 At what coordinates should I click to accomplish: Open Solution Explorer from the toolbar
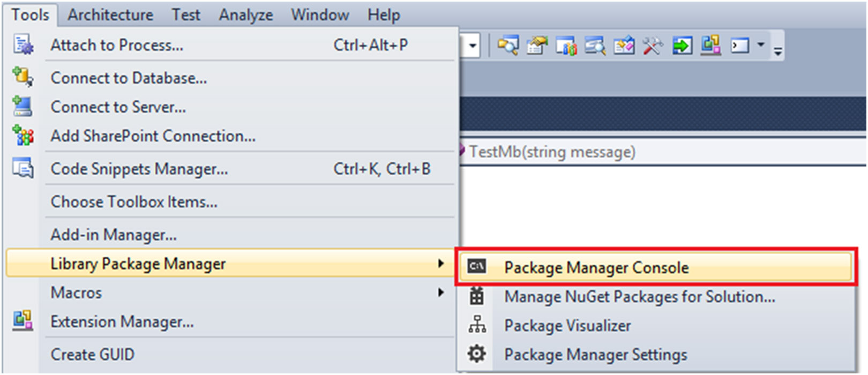(508, 46)
